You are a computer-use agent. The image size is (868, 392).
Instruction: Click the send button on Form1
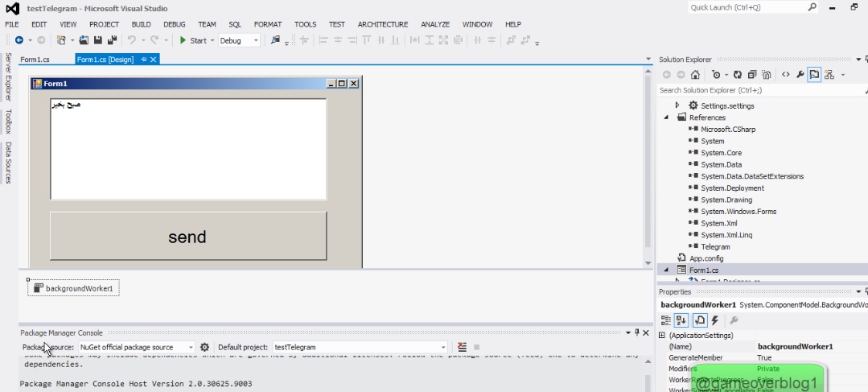pyautogui.click(x=188, y=236)
